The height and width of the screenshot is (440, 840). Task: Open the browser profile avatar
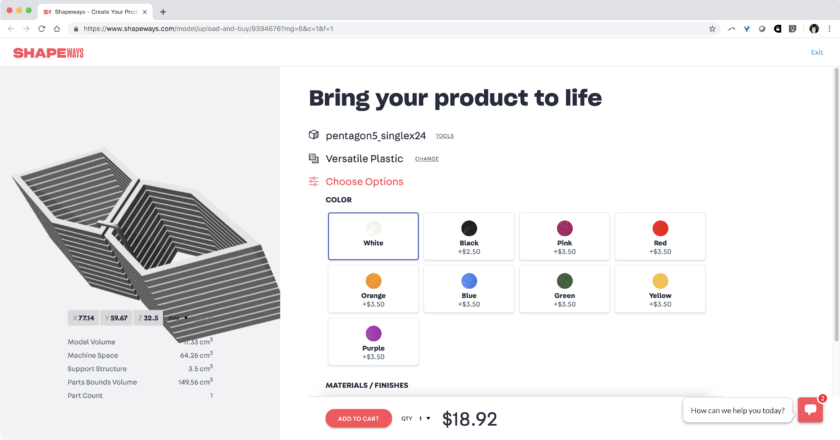coord(813,29)
